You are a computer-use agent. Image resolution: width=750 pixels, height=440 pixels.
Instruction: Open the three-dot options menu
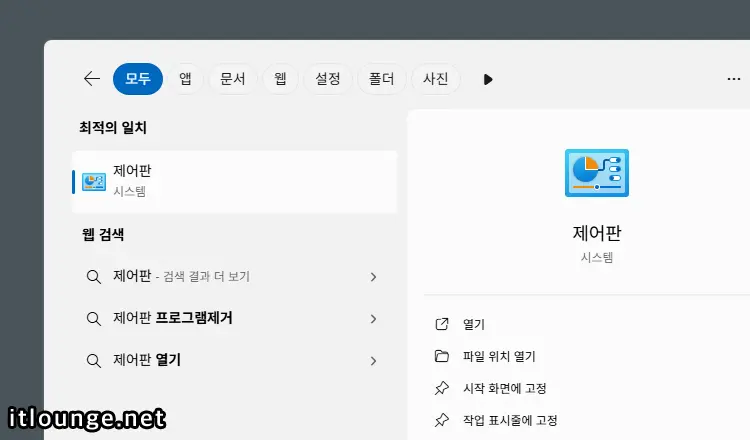pyautogui.click(x=733, y=79)
